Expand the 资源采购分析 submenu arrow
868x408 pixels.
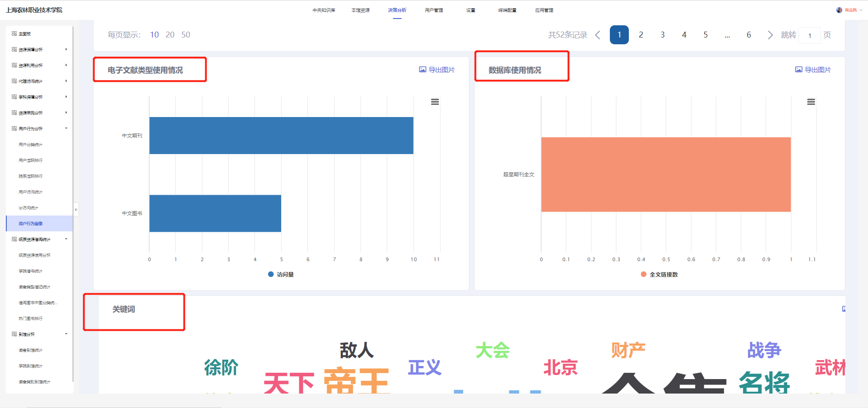click(66, 113)
